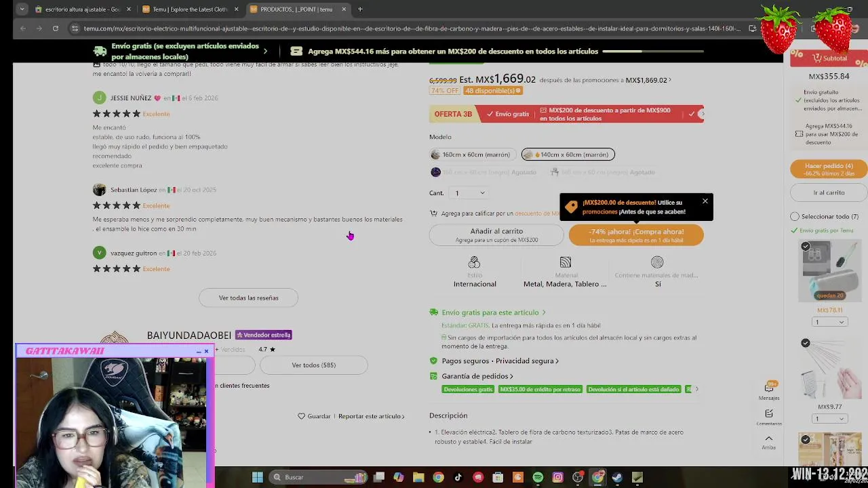
Task: Click 'Añadir al carrito' button
Action: [496, 235]
